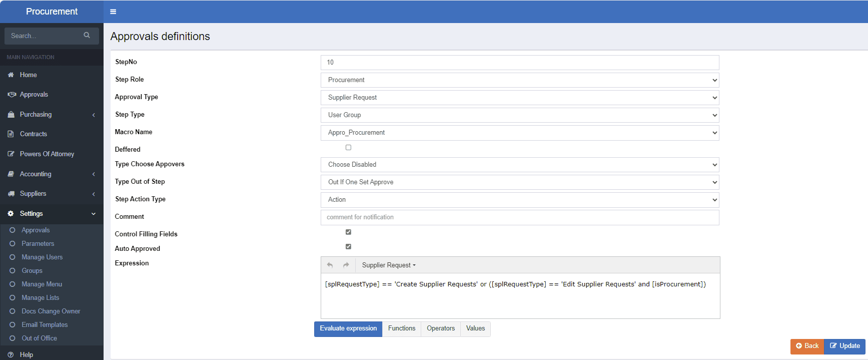This screenshot has width=868, height=360.
Task: Select the Operators tab
Action: pos(440,328)
